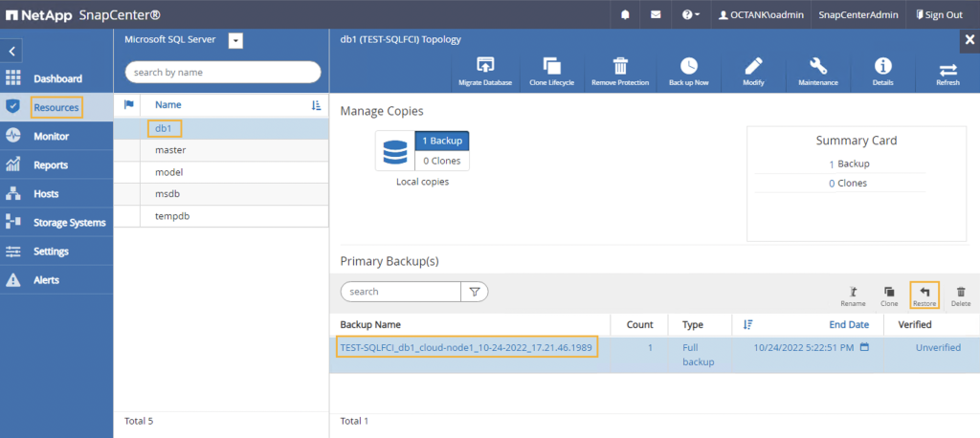Click the Reports chart icon

tap(13, 164)
